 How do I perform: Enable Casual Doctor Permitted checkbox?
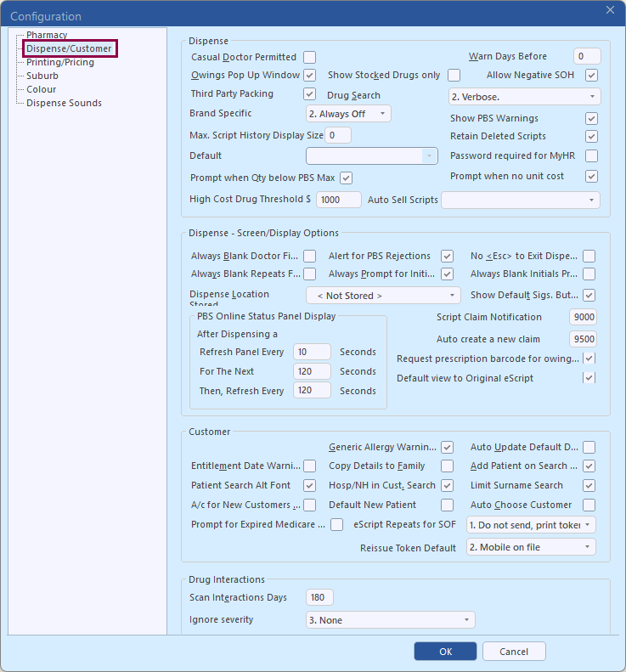[310, 57]
